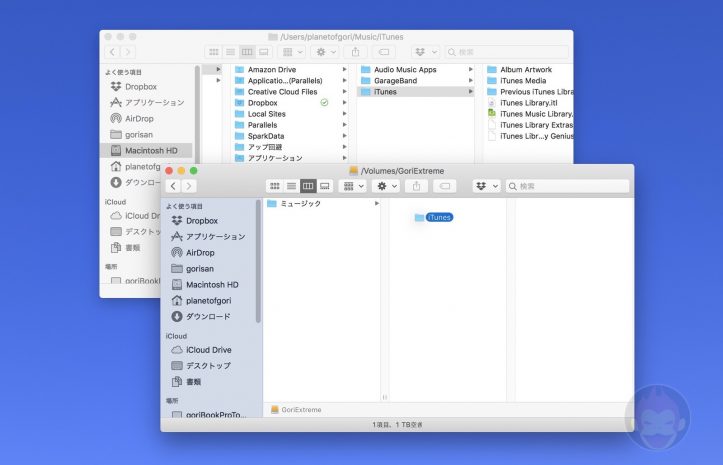This screenshot has height=465, width=723.
Task: Open iCloud Drive in the front window sidebar
Action: tap(207, 350)
